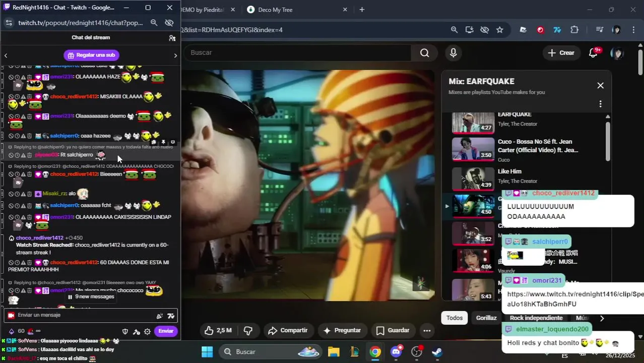This screenshot has height=363, width=644.
Task: Open more actions three dots under video
Action: click(x=427, y=331)
